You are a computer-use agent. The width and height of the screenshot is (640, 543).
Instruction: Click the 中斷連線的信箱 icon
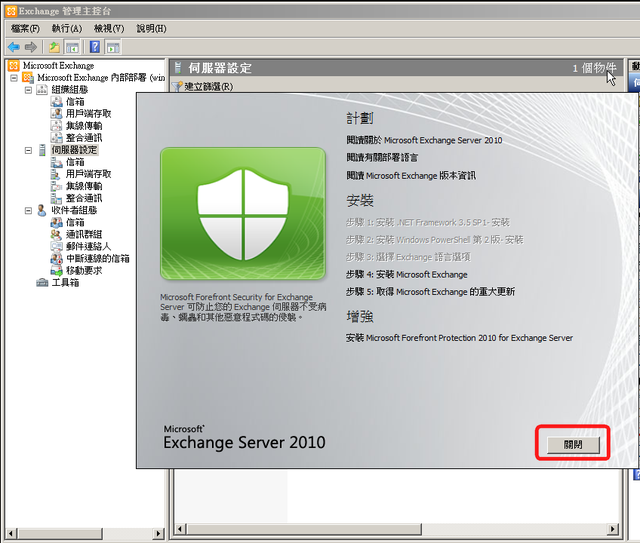[x=56, y=258]
